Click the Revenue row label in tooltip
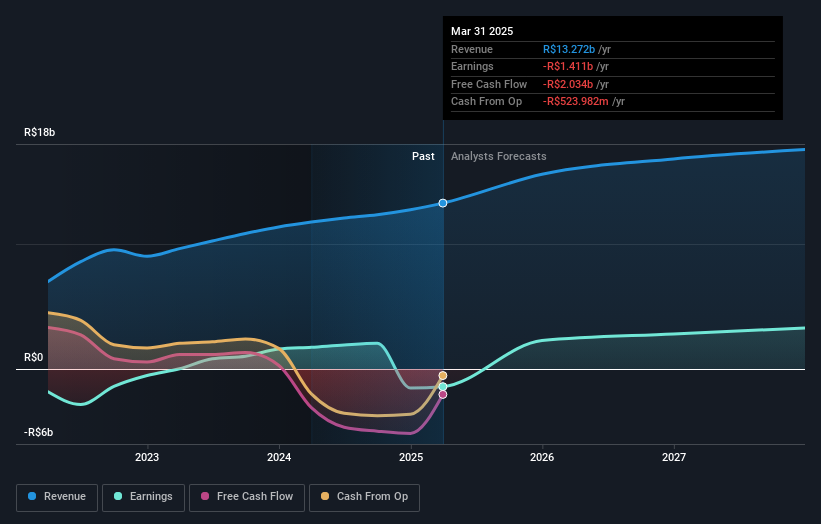 pos(472,49)
